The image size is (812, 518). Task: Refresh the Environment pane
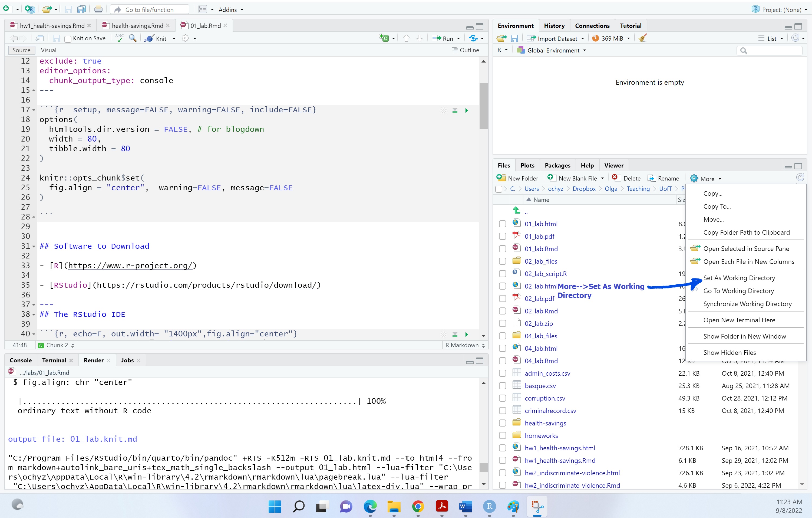pyautogui.click(x=796, y=38)
